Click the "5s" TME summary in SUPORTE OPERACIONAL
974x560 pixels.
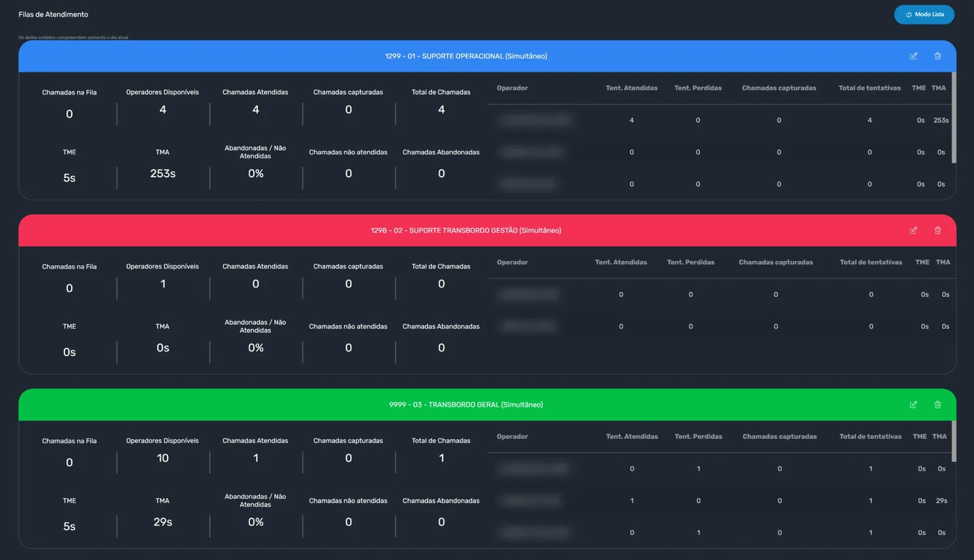[x=70, y=178]
